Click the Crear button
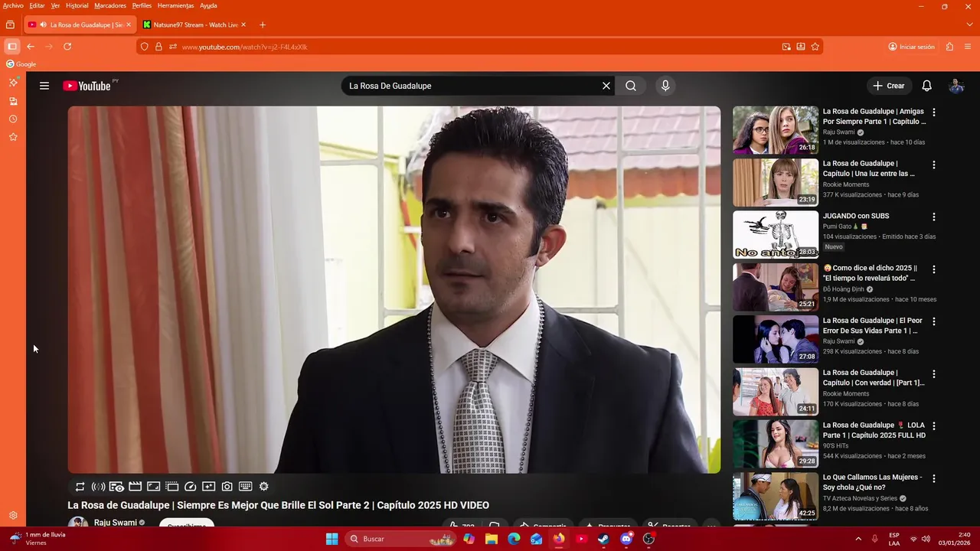The height and width of the screenshot is (551, 980). coord(889,86)
